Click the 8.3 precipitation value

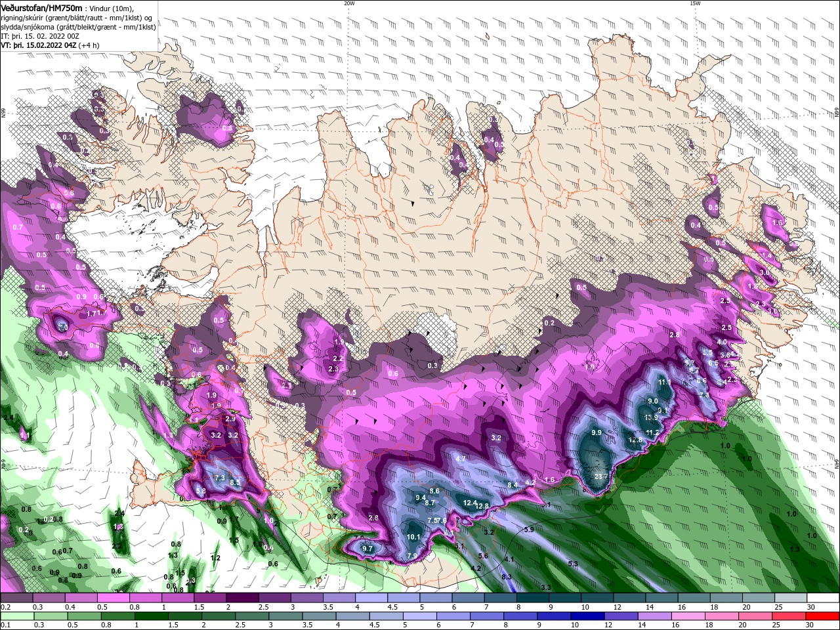pyautogui.click(x=507, y=576)
